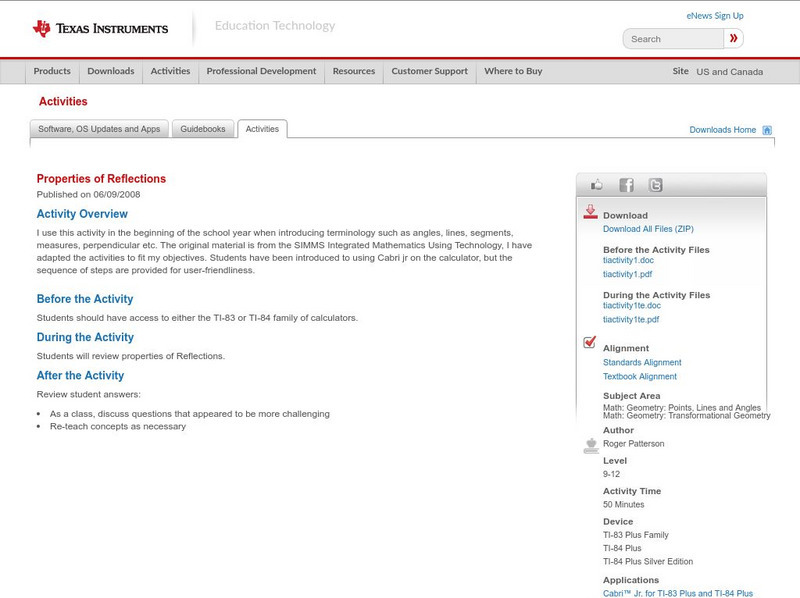
Task: Switch to Software, OS Updates and Apps tab
Action: [99, 129]
